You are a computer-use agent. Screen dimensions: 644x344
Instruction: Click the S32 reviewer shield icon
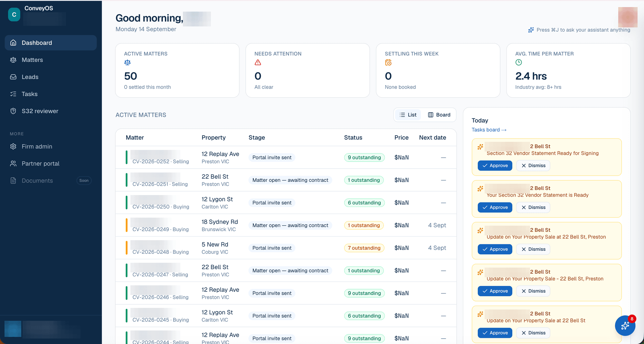[x=13, y=111]
